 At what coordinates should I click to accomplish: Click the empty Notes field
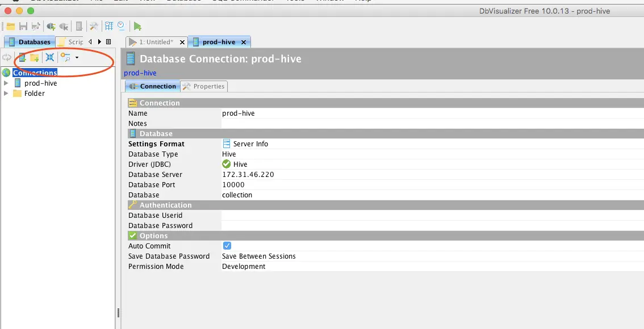(x=433, y=124)
